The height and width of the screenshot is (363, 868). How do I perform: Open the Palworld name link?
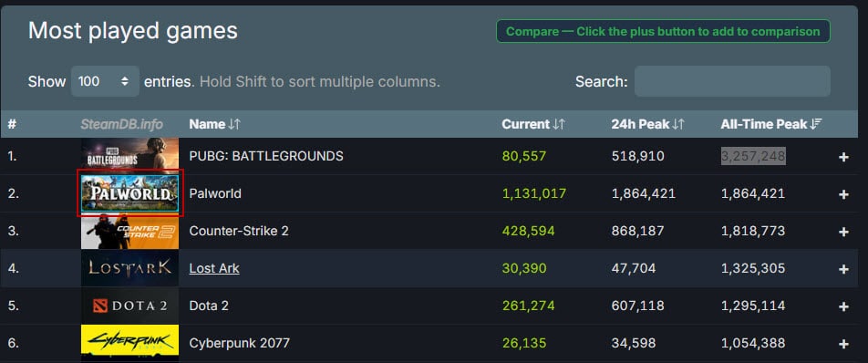215,193
